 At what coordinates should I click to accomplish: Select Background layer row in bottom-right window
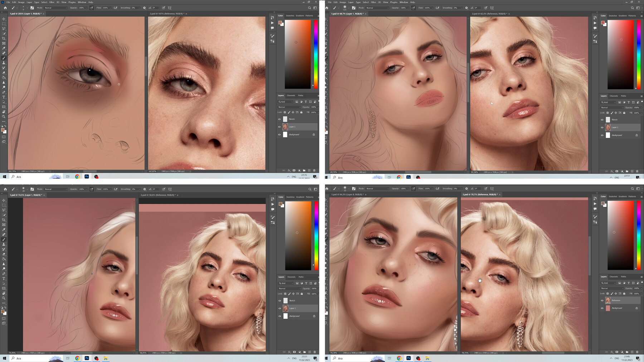[620, 308]
